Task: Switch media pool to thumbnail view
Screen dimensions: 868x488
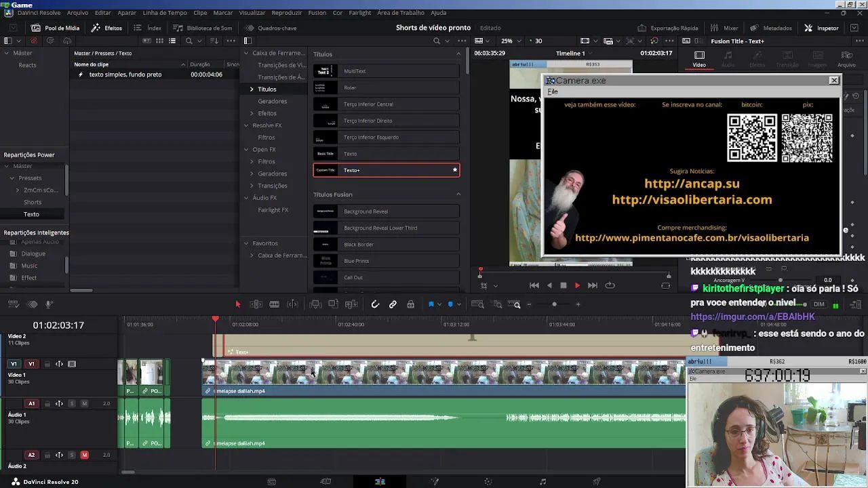Action: point(159,41)
